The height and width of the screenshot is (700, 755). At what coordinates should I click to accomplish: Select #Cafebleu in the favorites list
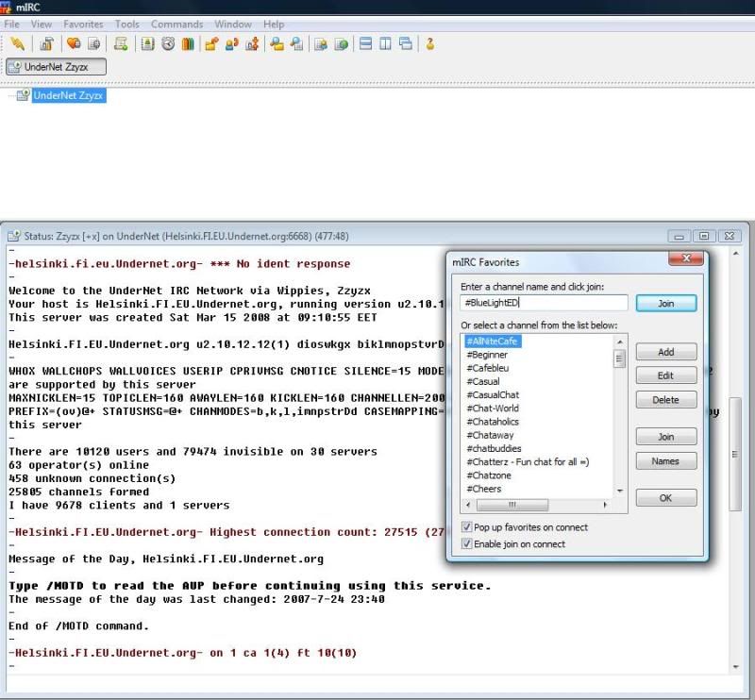(x=487, y=368)
